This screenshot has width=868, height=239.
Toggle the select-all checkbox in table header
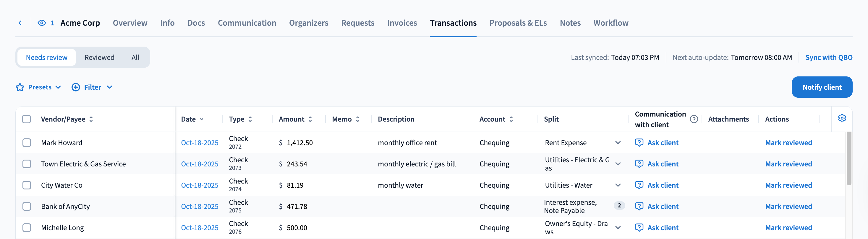click(x=27, y=119)
